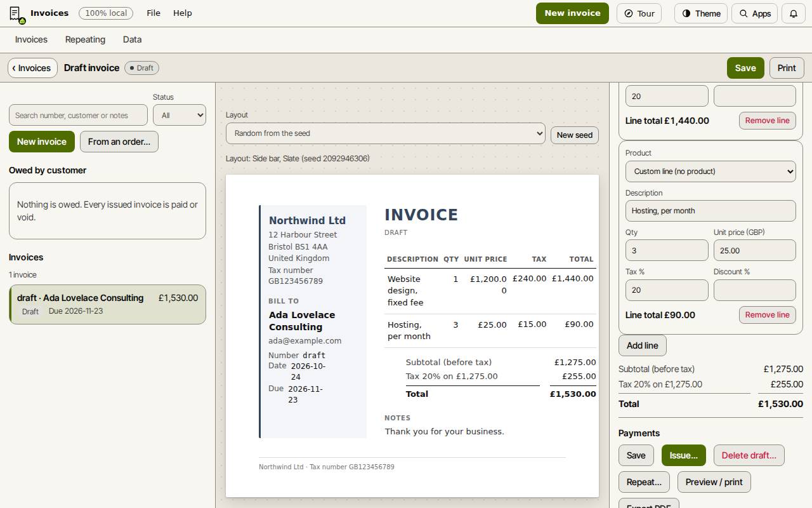Open the Help menu
Image resolution: width=812 pixels, height=508 pixels.
point(183,13)
